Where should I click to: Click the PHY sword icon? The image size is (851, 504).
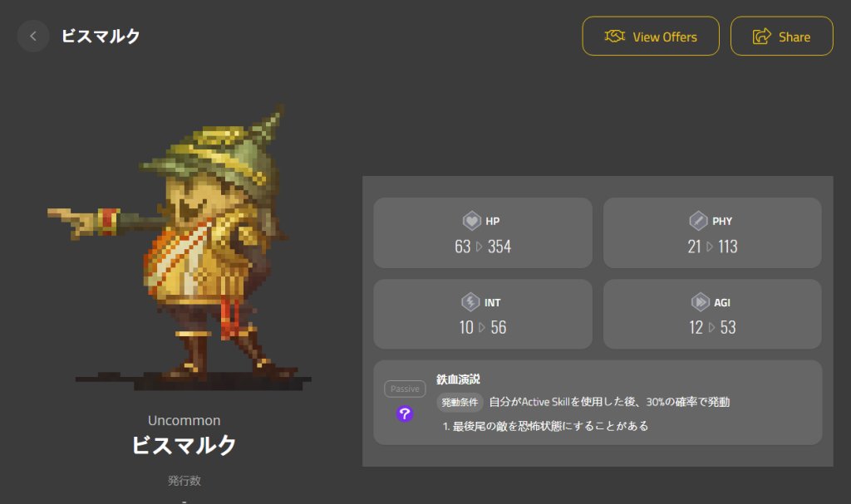coord(698,221)
